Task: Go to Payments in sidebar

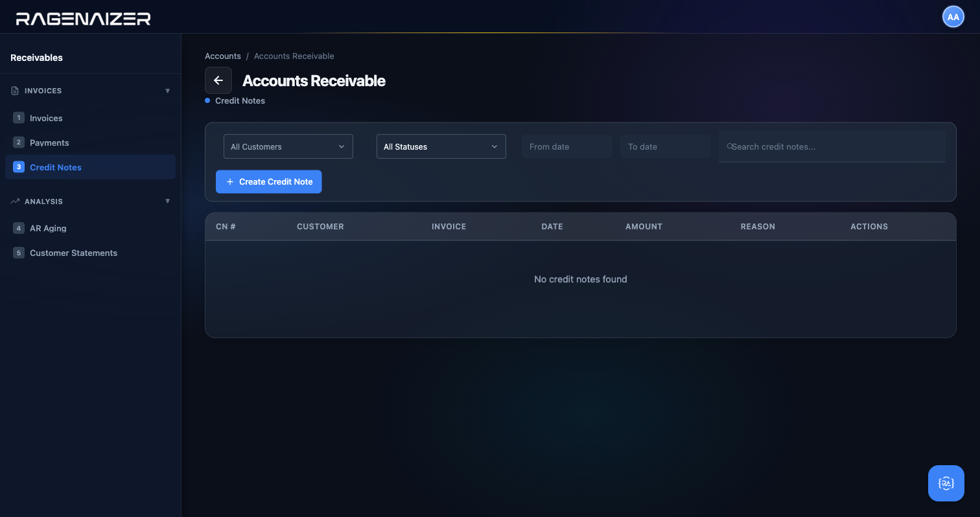Action: pos(90,143)
